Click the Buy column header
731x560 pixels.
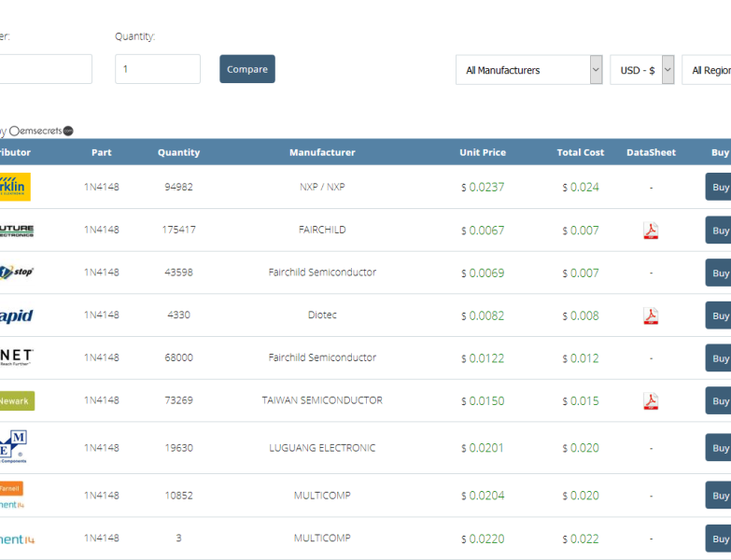tap(721, 152)
